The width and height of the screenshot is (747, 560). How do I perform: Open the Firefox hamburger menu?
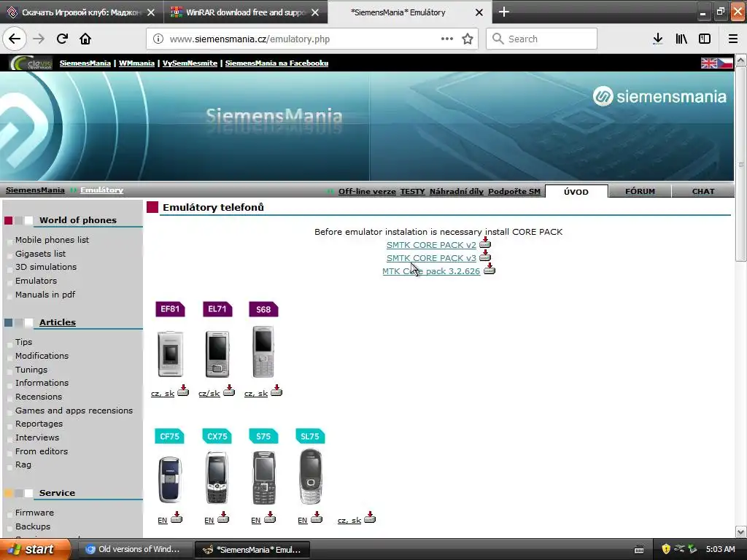pos(732,39)
